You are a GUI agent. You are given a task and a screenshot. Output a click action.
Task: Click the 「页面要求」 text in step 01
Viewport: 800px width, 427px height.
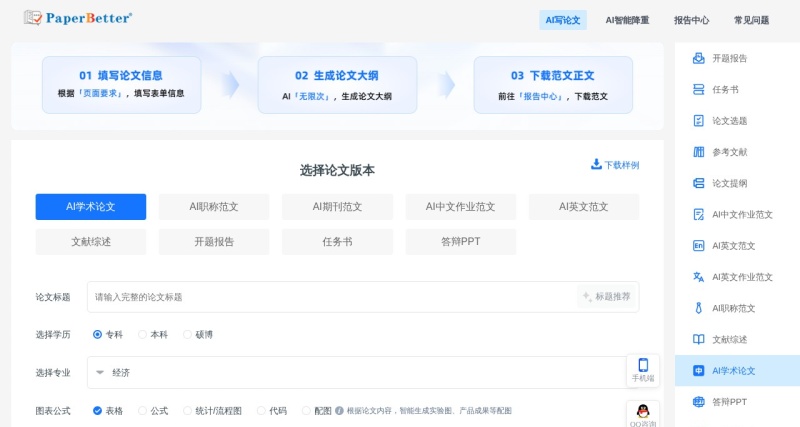click(x=100, y=93)
